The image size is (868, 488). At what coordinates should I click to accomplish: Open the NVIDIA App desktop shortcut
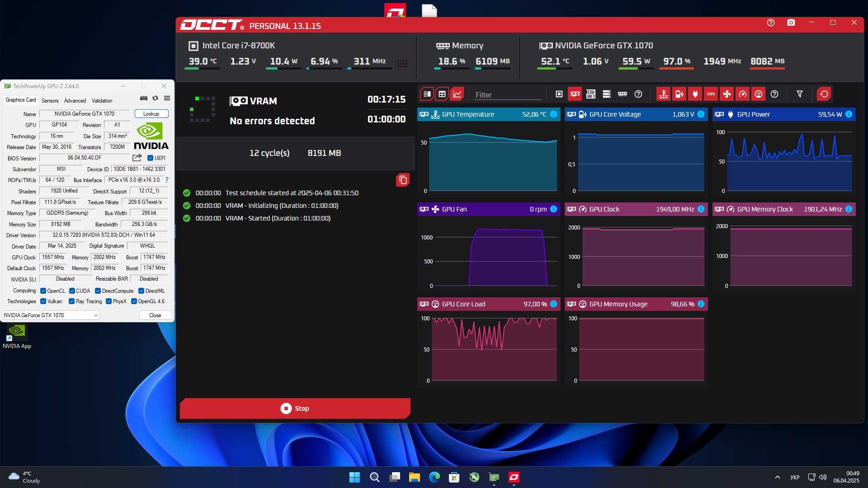pos(17,337)
